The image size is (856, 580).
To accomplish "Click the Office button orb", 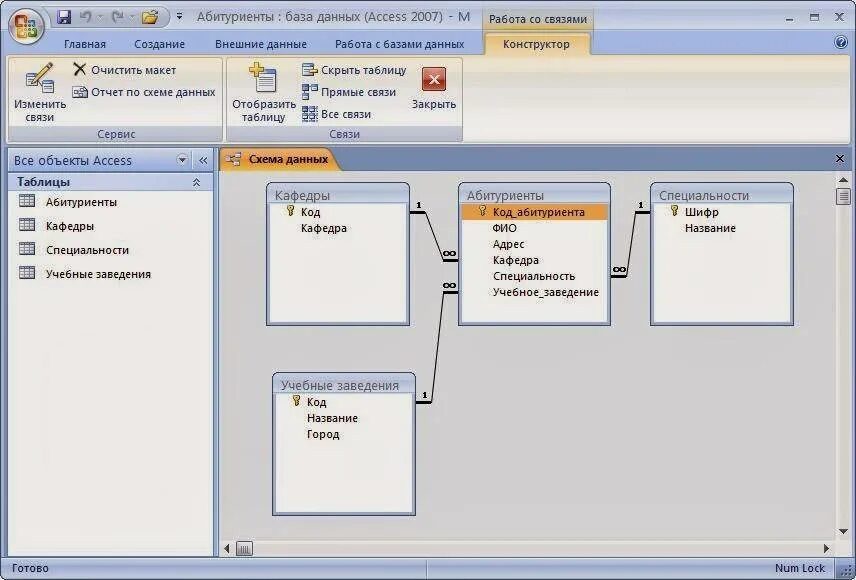I will 26,26.
